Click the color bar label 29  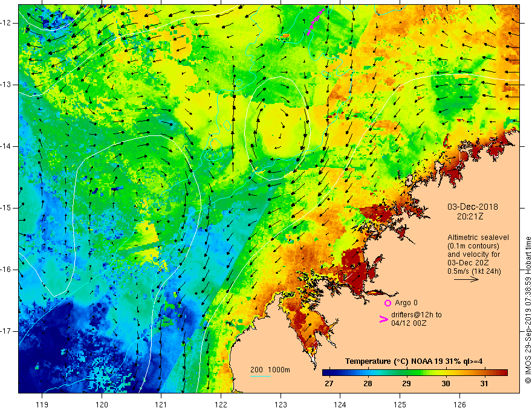(406, 384)
